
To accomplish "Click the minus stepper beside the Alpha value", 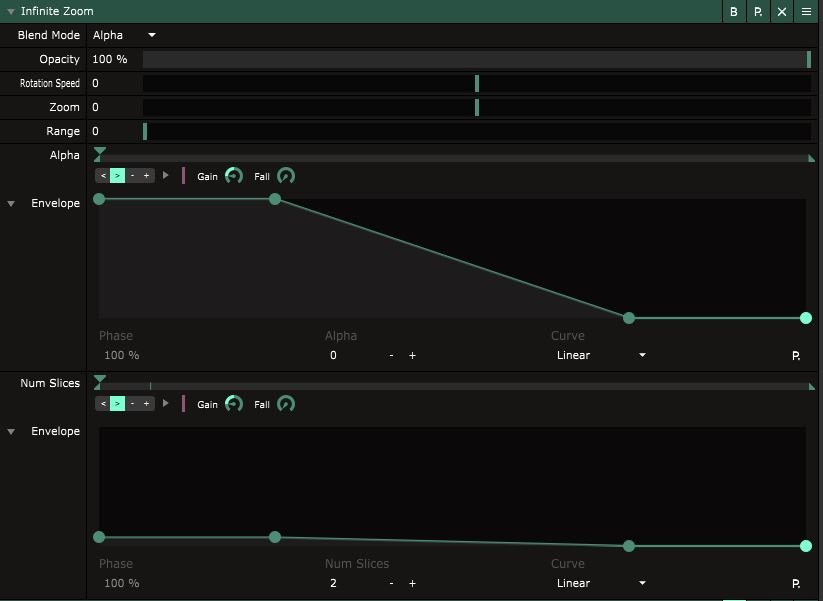I will [x=391, y=355].
